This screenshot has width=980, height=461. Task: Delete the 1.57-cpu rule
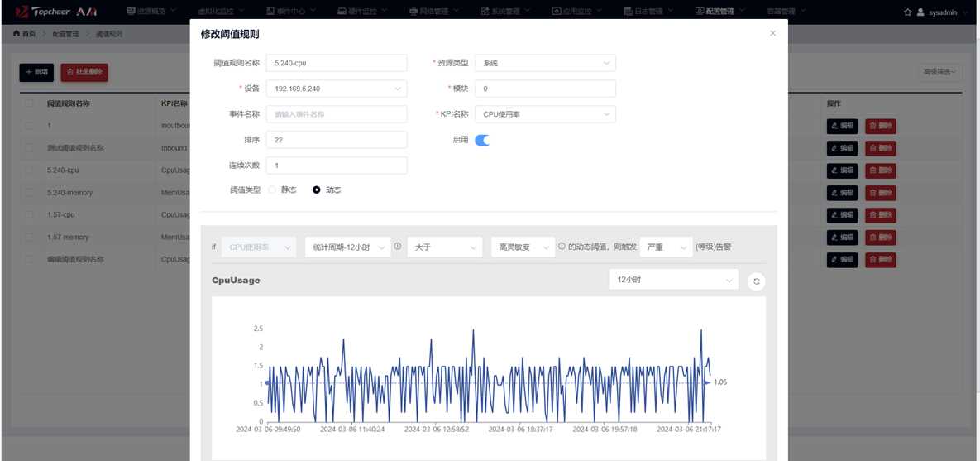[881, 215]
